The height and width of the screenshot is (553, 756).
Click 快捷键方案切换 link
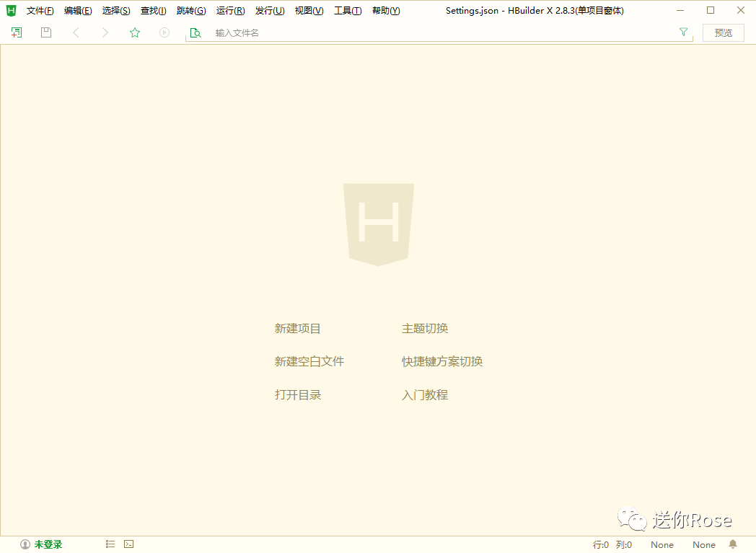[442, 361]
